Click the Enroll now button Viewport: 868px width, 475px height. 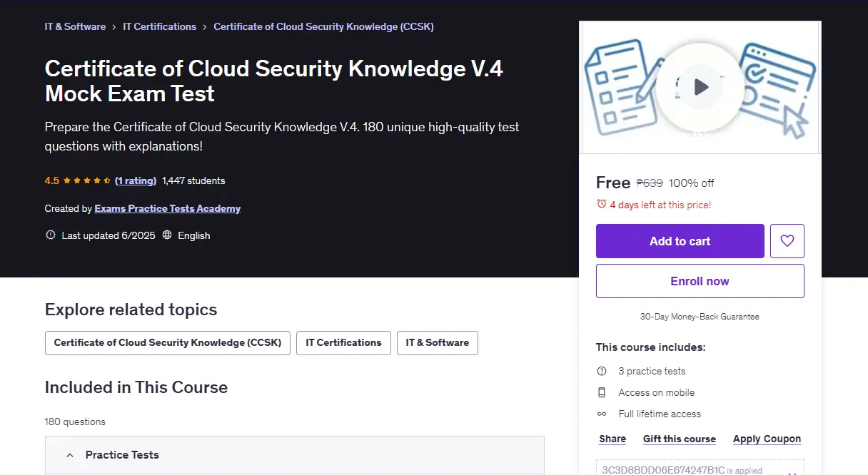[x=700, y=281]
